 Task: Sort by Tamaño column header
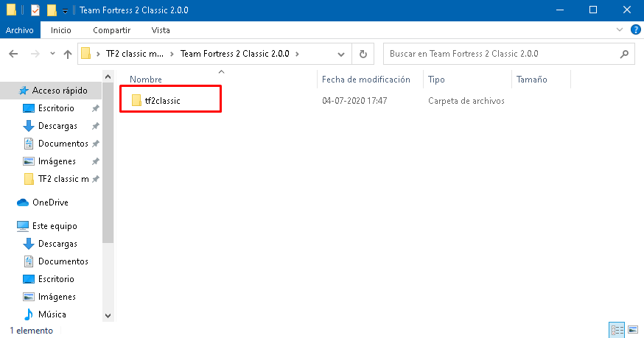coord(531,80)
